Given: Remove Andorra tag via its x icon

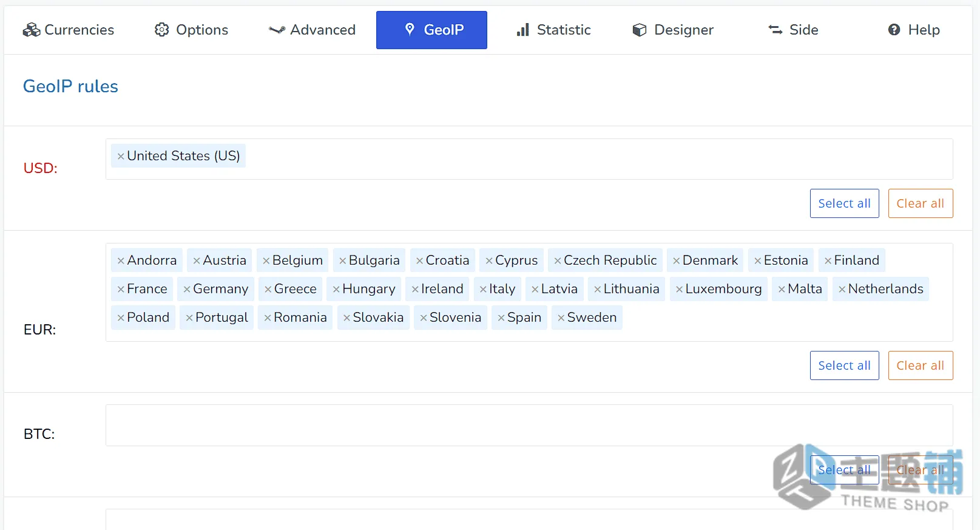Looking at the screenshot, I should pyautogui.click(x=121, y=261).
